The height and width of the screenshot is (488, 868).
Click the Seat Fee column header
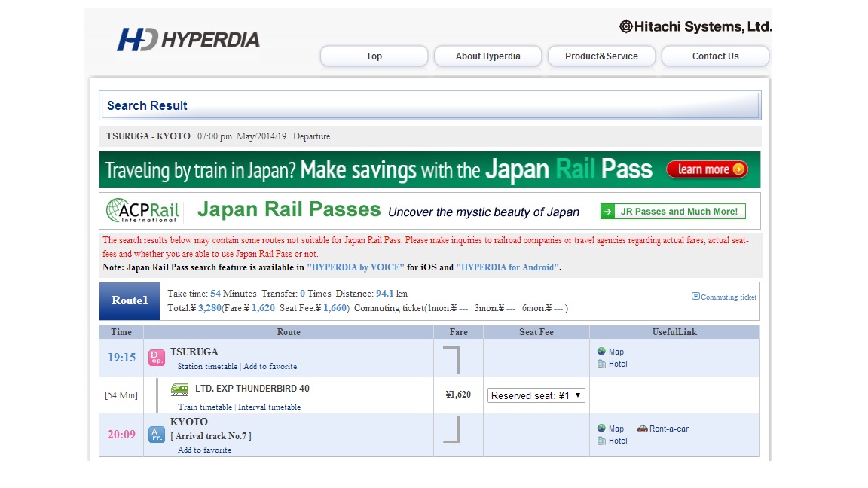pos(536,332)
